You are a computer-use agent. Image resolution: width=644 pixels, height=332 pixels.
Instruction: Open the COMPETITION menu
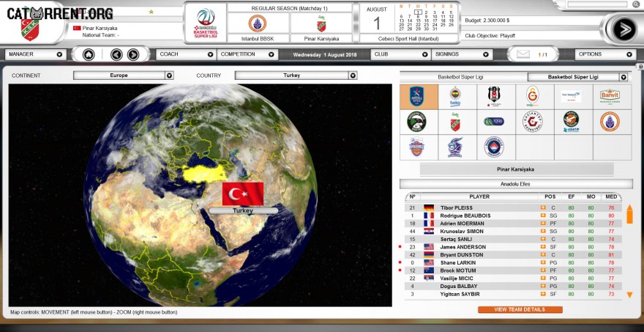247,54
